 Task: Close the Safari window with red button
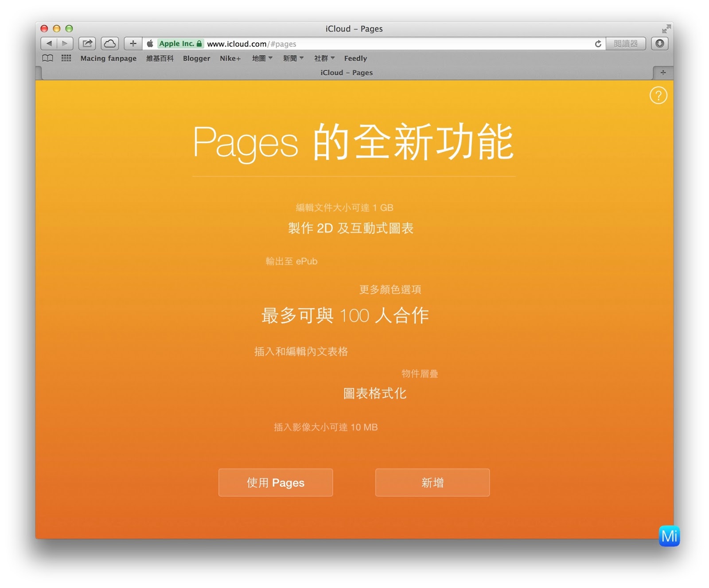coord(44,28)
